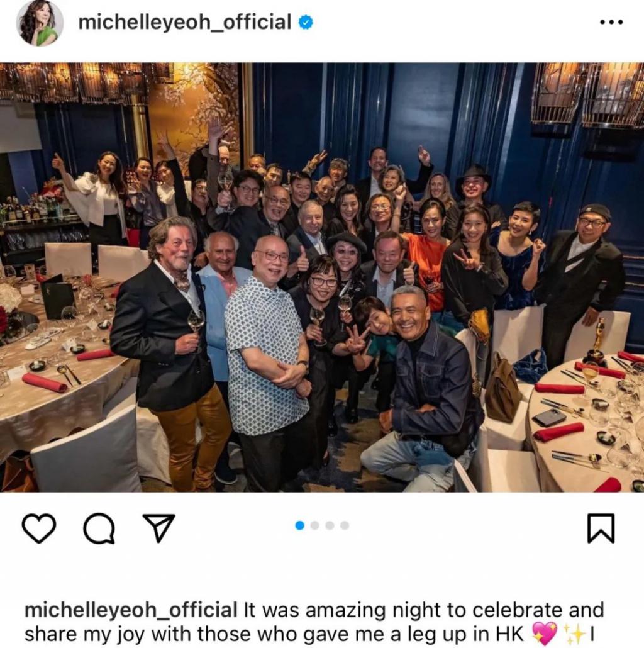Jump to the second carousel dot
Viewport: 644px width, 648px height.
(315, 525)
